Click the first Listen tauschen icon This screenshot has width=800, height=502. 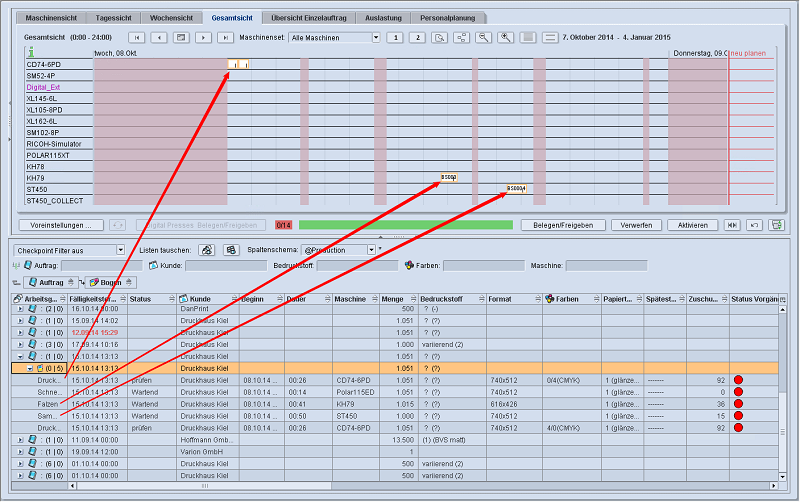coord(207,250)
